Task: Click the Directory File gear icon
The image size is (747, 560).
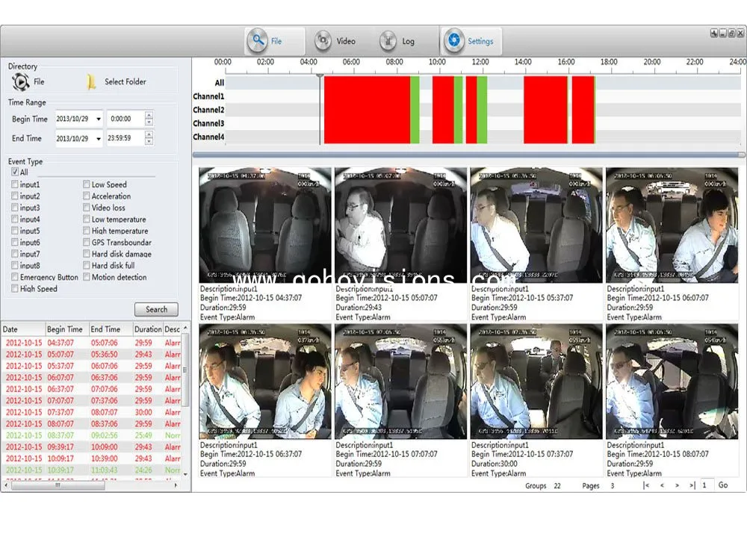Action: click(22, 81)
